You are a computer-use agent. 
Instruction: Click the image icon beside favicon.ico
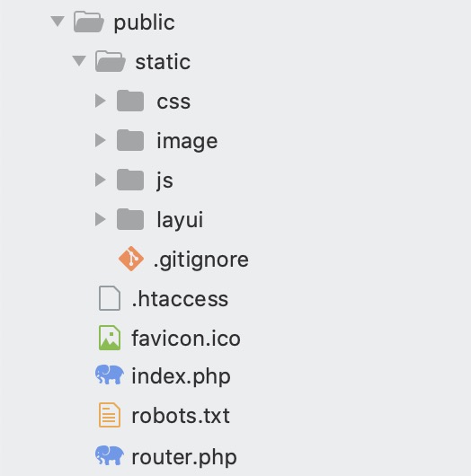[x=110, y=338]
